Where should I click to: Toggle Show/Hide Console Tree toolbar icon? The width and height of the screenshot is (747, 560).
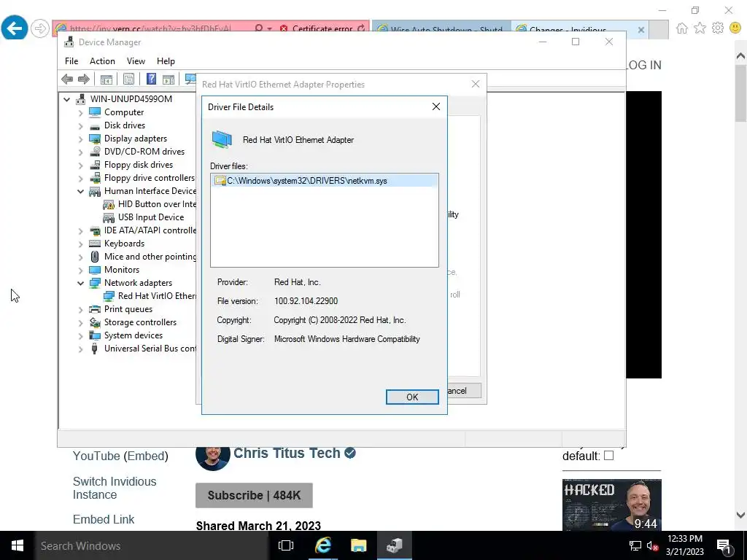pyautogui.click(x=107, y=79)
